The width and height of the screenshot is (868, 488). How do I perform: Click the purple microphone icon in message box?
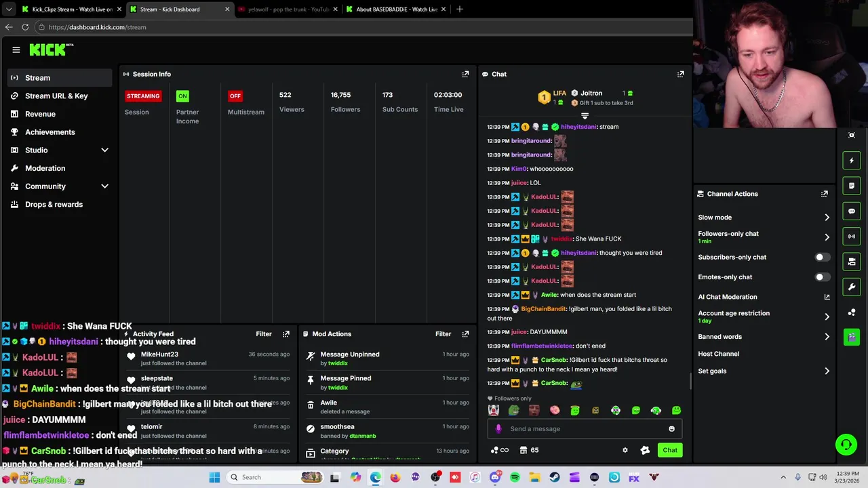coord(498,429)
